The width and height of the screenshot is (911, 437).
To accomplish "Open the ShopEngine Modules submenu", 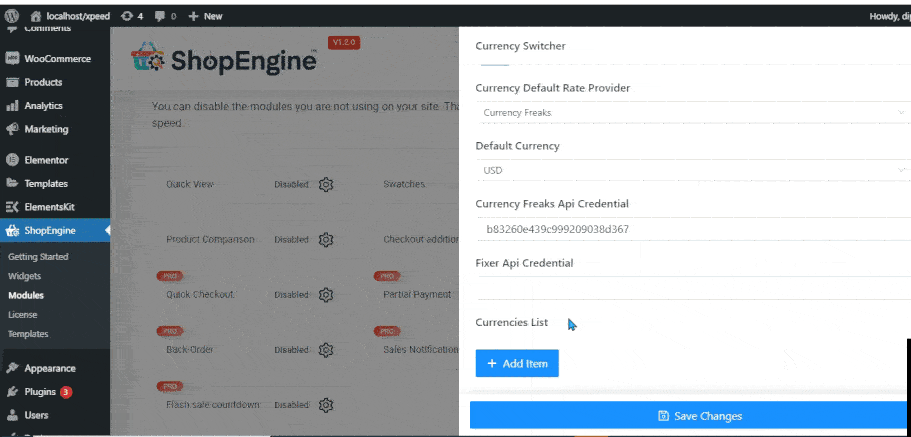I will (26, 295).
